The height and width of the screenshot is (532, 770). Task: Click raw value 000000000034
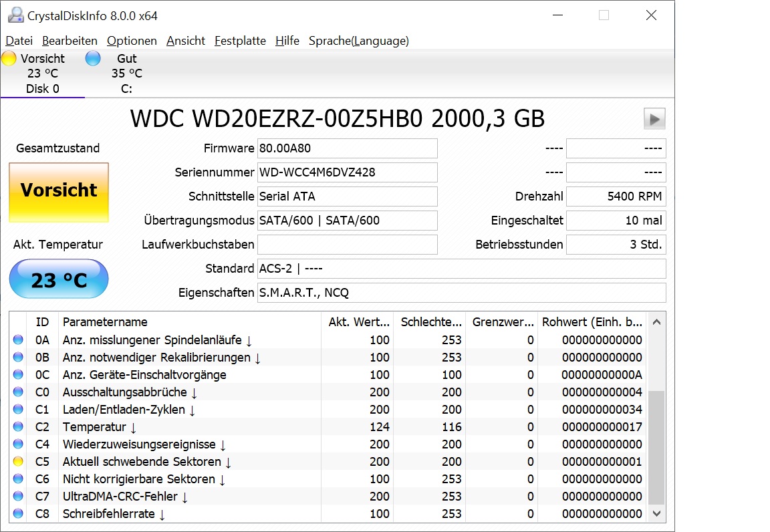602,409
